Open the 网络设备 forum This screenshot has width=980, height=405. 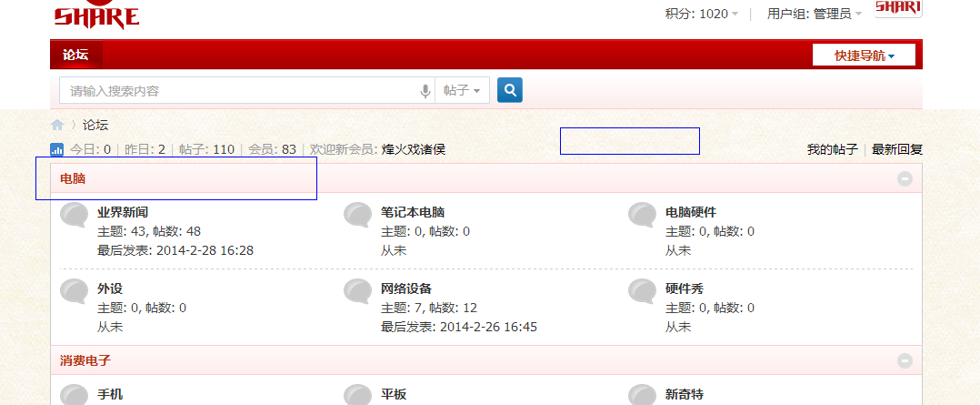407,289
